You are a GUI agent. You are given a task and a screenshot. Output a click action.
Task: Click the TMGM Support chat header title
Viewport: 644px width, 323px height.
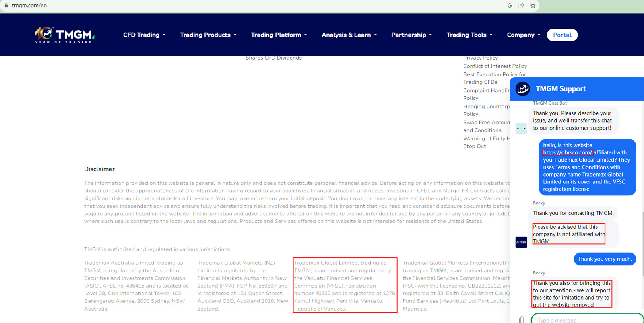click(560, 89)
